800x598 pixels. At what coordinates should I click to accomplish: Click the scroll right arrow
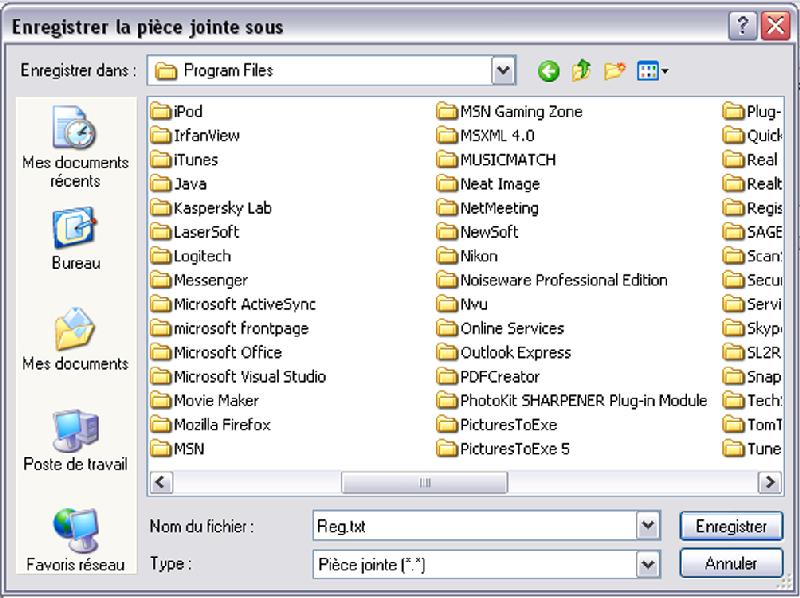pyautogui.click(x=770, y=482)
